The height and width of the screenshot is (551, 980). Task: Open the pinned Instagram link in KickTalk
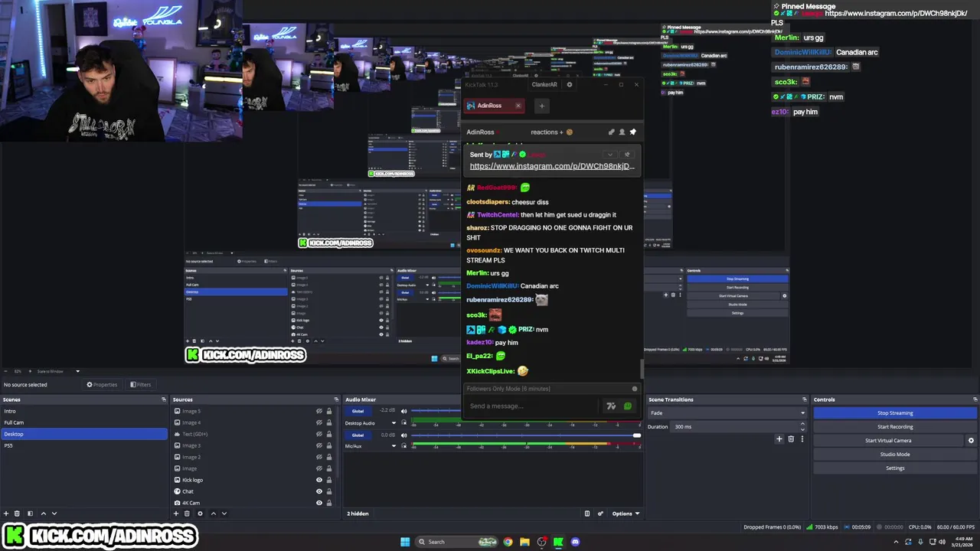coord(552,166)
